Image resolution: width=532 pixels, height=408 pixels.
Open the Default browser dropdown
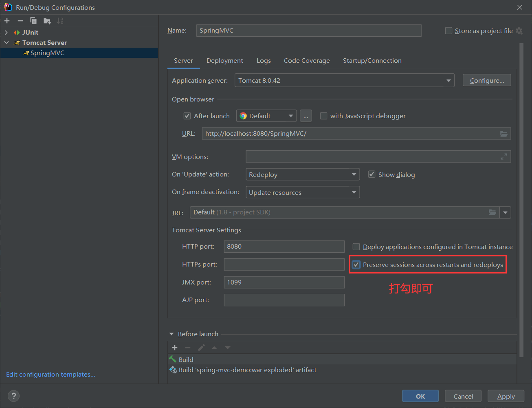[x=266, y=116]
